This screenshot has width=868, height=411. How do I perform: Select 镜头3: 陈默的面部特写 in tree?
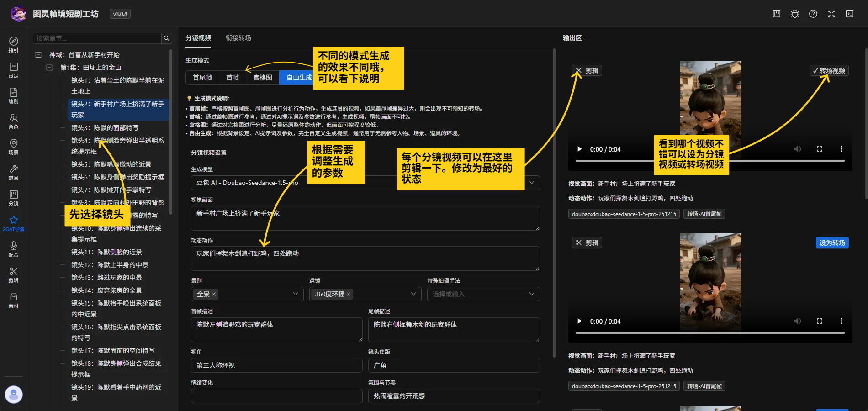pos(105,128)
